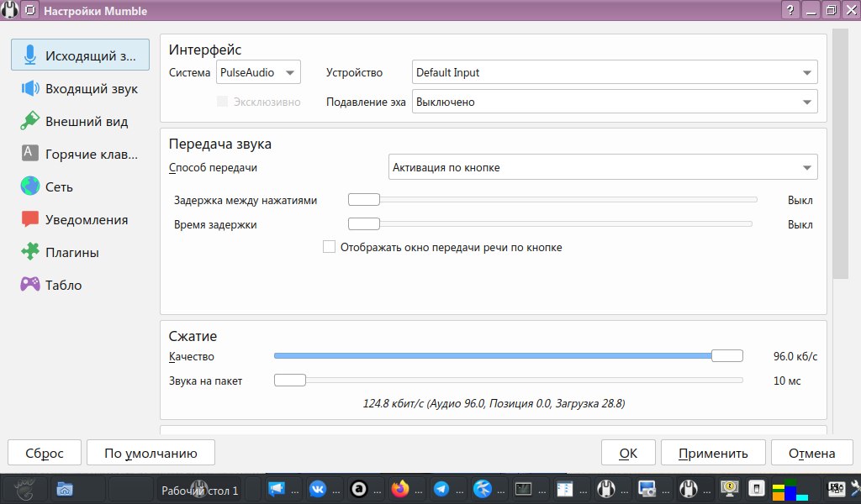This screenshot has height=504, width=861.
Task: Click the keyboard key icon for hotkeys
Action: coord(30,153)
